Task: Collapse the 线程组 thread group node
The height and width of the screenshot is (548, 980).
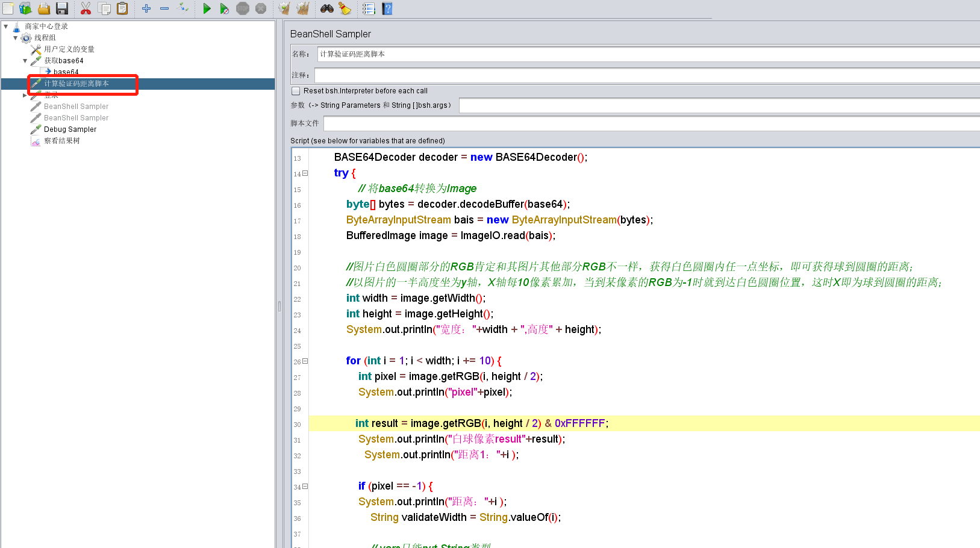Action: 14,37
